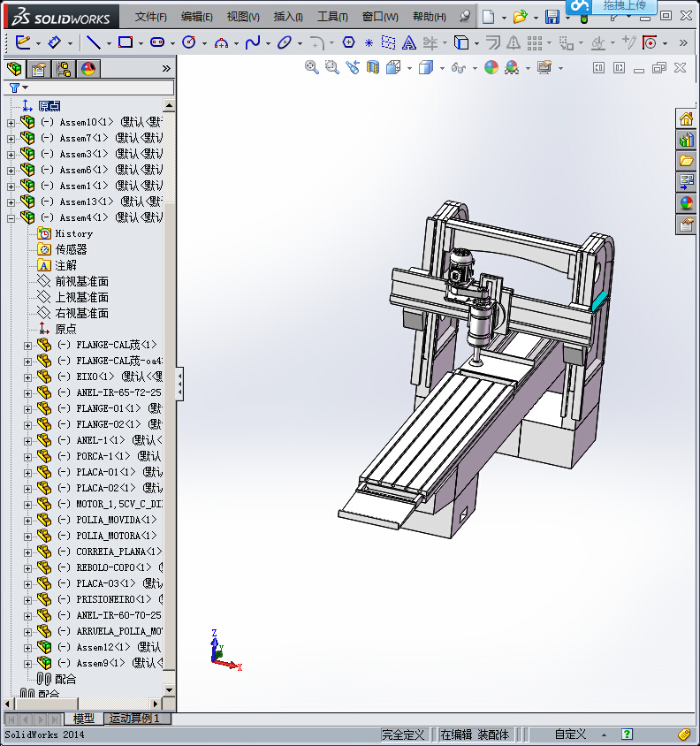The height and width of the screenshot is (746, 700).
Task: Select the Polygon tool
Action: (348, 42)
